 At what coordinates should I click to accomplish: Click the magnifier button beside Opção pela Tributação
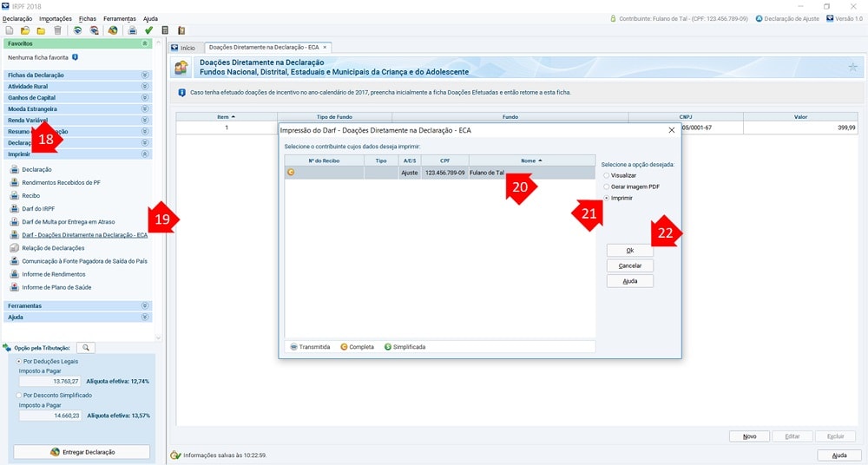(89, 348)
